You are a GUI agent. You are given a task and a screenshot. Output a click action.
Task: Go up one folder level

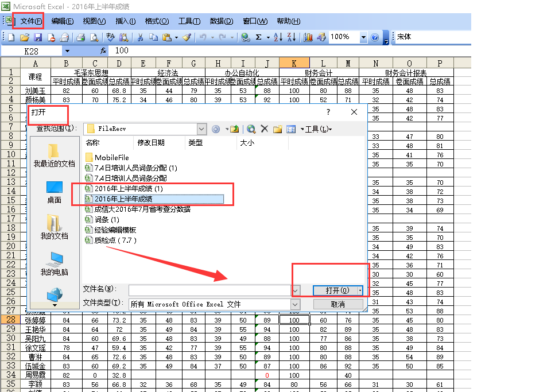(x=234, y=129)
